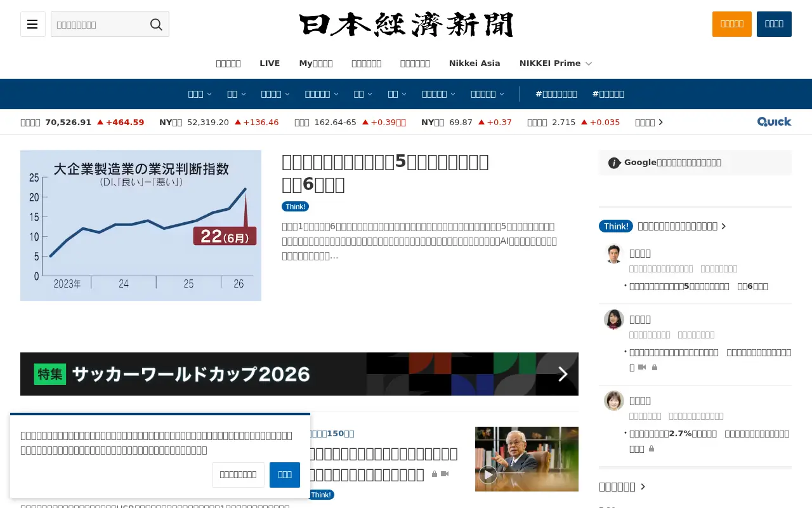Viewport: 812px width, 508px height.
Task: Click the white button in the cookie notice
Action: [238, 475]
